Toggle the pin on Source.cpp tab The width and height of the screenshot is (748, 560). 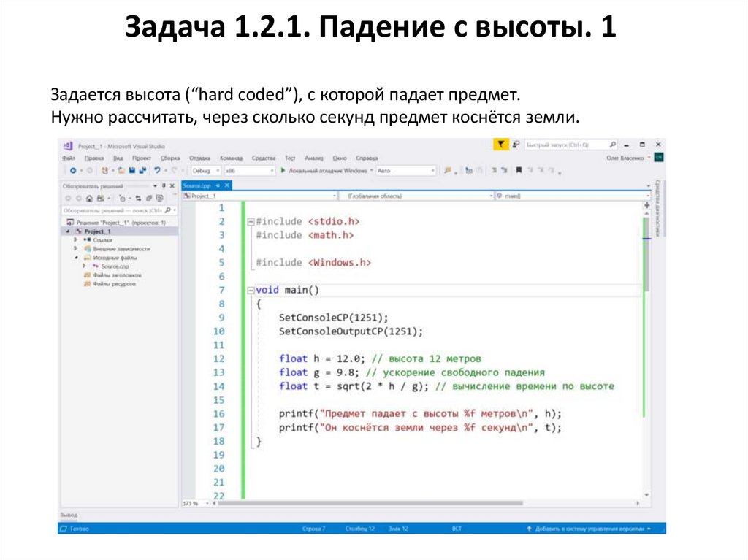click(218, 185)
